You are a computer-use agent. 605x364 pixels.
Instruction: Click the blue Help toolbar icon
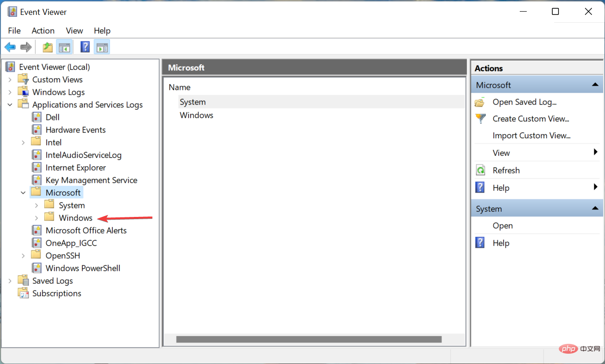(x=85, y=47)
